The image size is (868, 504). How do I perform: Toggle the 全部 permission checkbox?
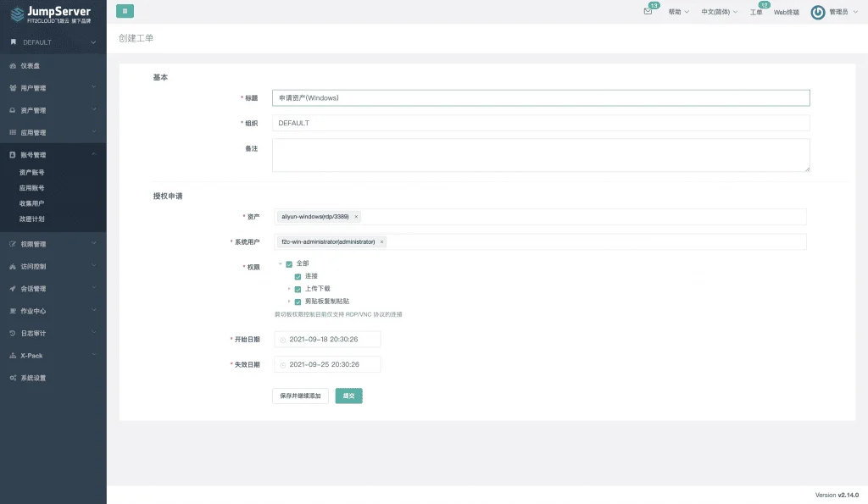click(x=289, y=264)
